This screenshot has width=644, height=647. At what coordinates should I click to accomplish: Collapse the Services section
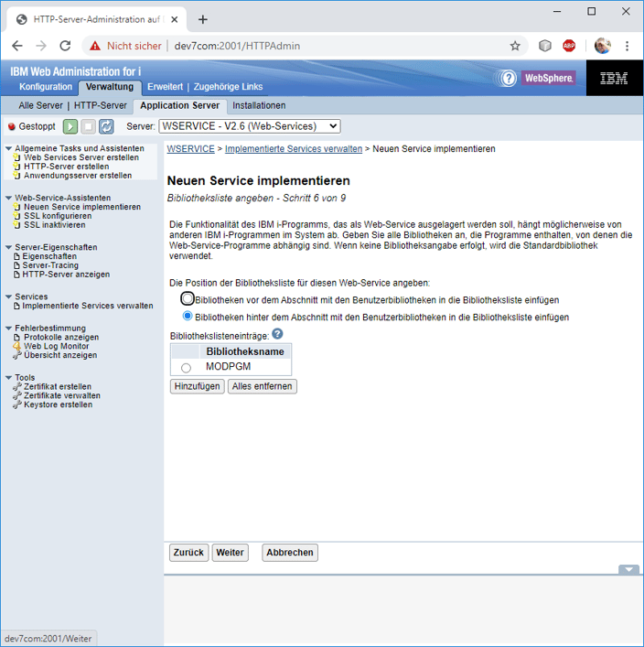click(x=8, y=297)
